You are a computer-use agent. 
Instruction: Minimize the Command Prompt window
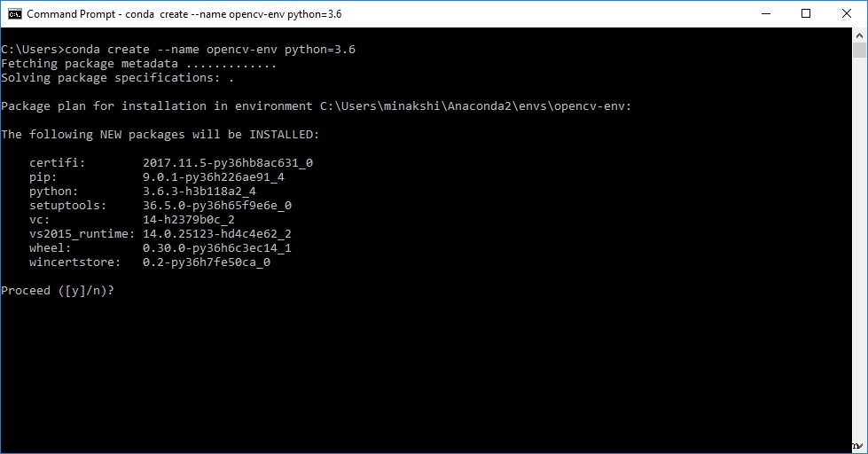pos(765,14)
